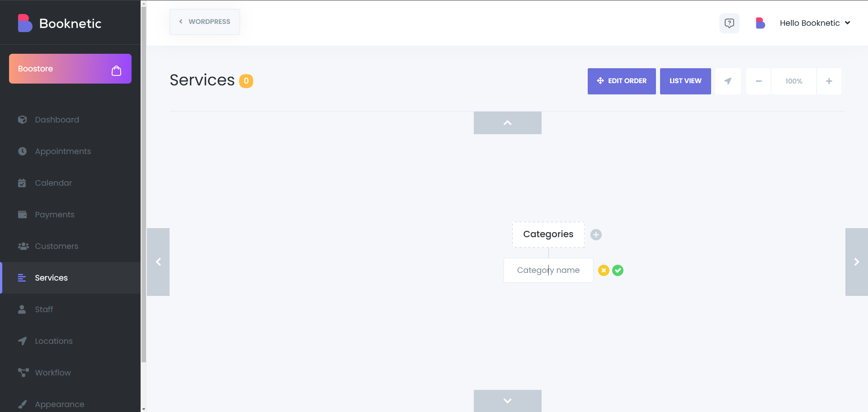Click the Categories root node
The image size is (868, 412).
(x=548, y=234)
